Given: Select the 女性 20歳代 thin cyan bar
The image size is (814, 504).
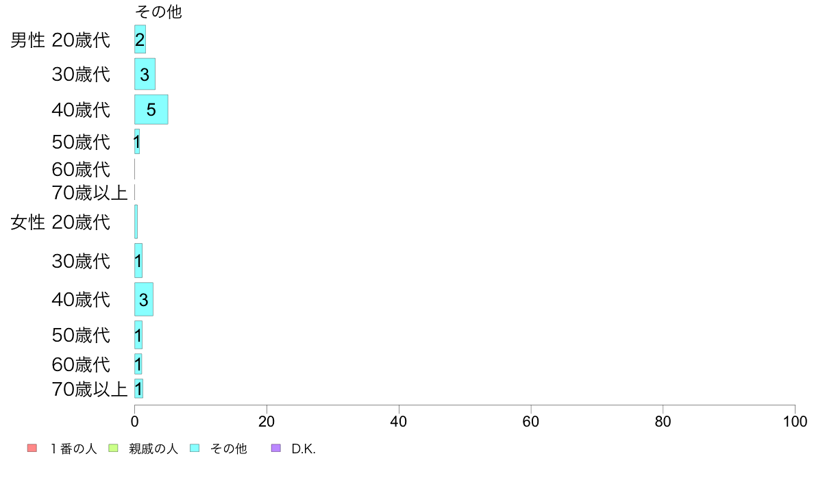Looking at the screenshot, I should [x=136, y=222].
